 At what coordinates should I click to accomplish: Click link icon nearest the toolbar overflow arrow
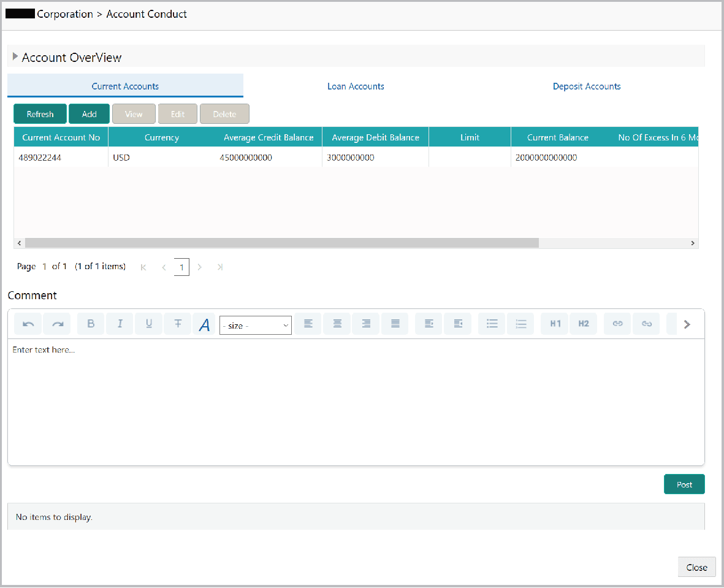(x=646, y=324)
